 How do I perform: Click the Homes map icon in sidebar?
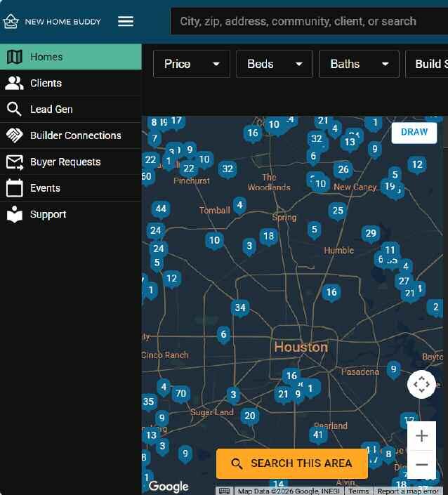(15, 57)
